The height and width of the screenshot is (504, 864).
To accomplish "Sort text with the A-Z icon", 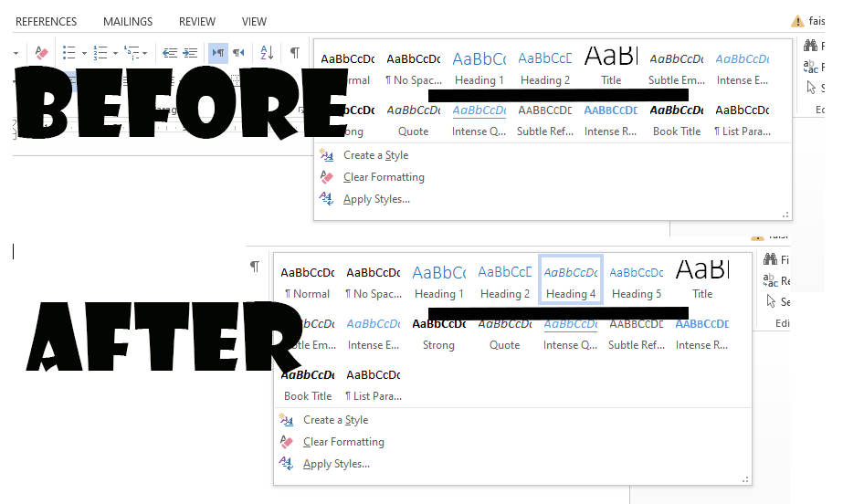I will (x=266, y=53).
